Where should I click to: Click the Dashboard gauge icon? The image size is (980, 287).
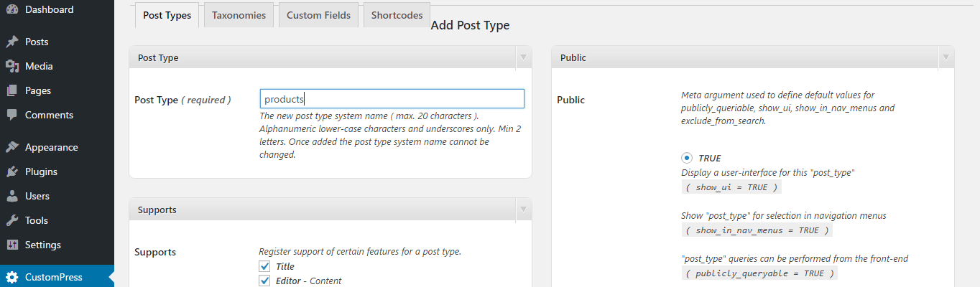(x=12, y=10)
